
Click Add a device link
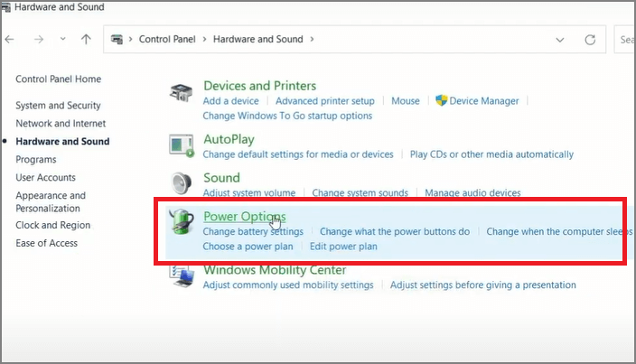[230, 101]
